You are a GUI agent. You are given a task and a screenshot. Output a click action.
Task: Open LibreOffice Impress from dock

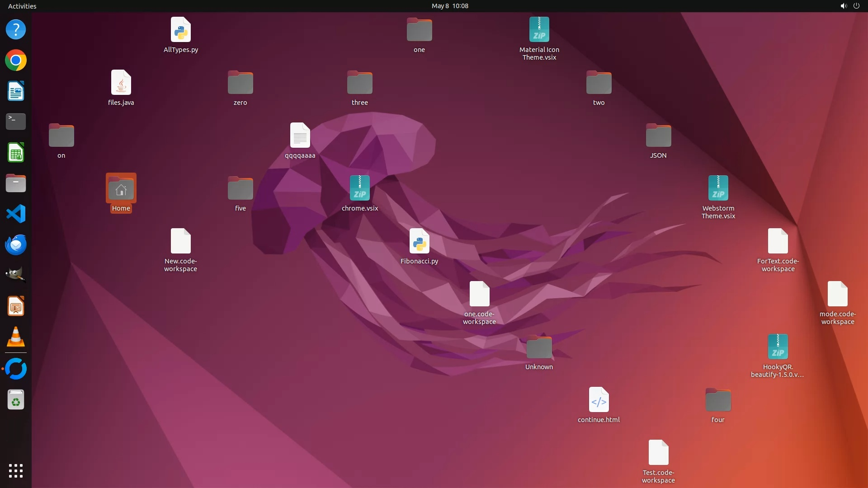click(16, 306)
